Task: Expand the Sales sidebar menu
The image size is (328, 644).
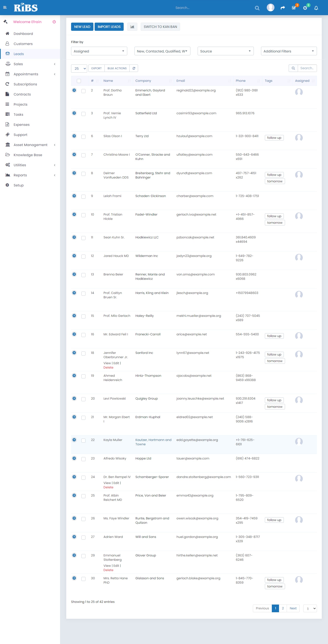Action: (18, 64)
